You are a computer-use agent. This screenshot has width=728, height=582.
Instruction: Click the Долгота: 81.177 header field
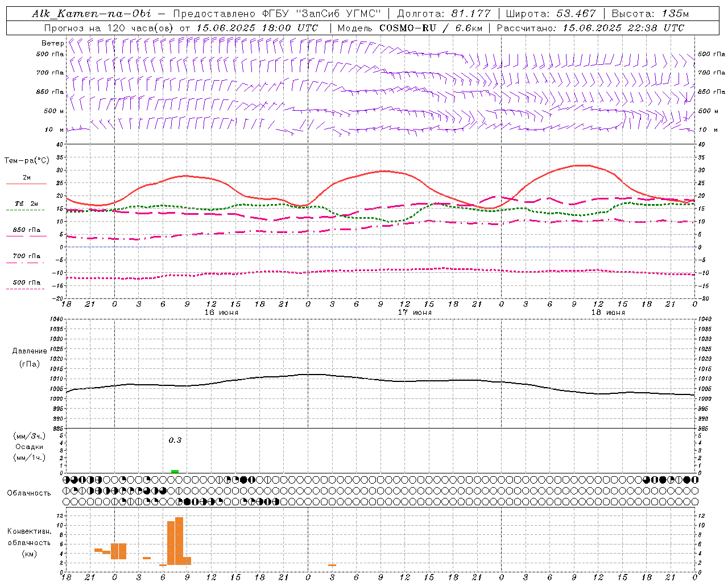tap(444, 14)
